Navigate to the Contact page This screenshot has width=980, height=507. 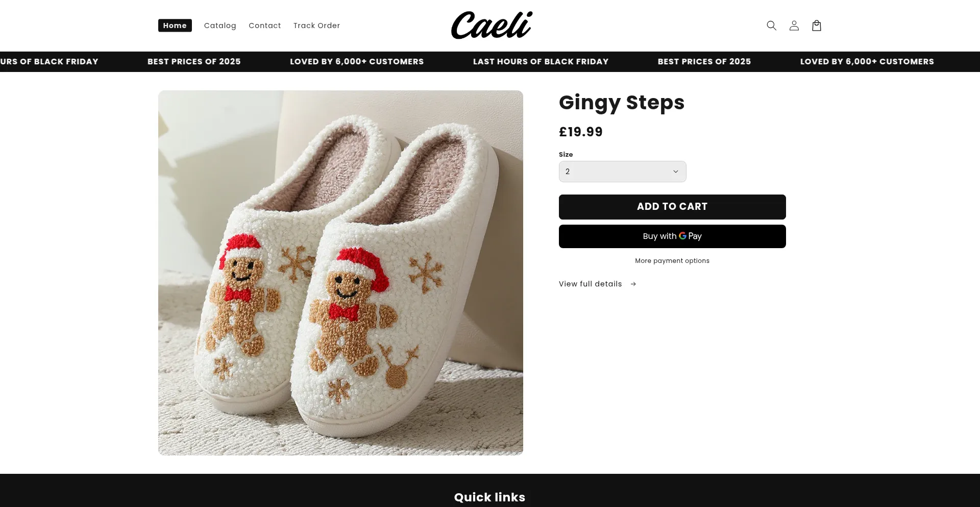(264, 26)
